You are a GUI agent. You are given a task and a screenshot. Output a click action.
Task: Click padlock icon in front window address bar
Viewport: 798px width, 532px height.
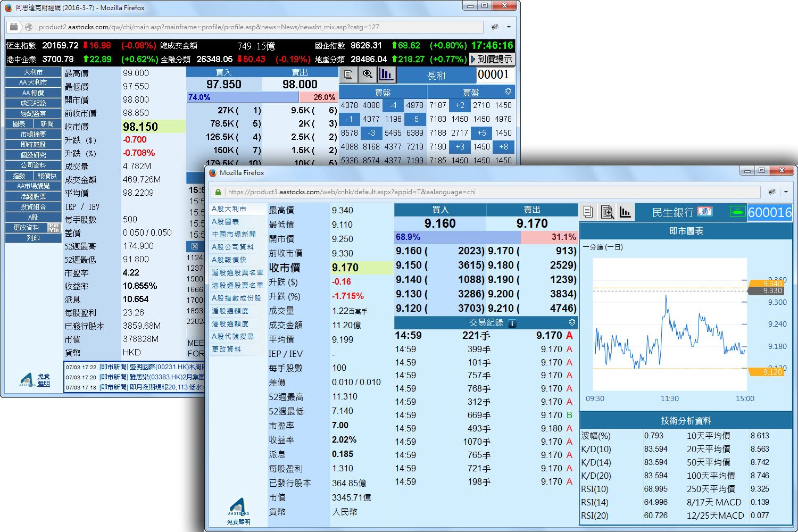(x=218, y=192)
